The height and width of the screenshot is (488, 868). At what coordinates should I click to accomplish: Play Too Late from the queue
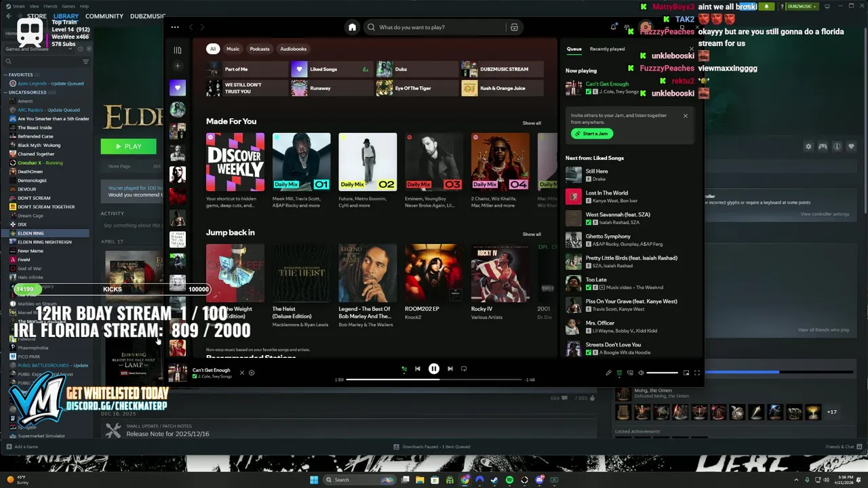[x=631, y=283]
